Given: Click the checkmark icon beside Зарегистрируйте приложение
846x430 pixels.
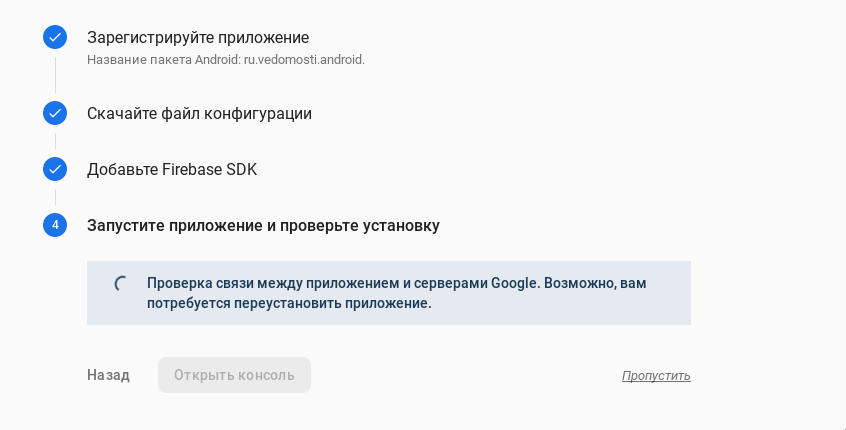Looking at the screenshot, I should click(x=55, y=38).
